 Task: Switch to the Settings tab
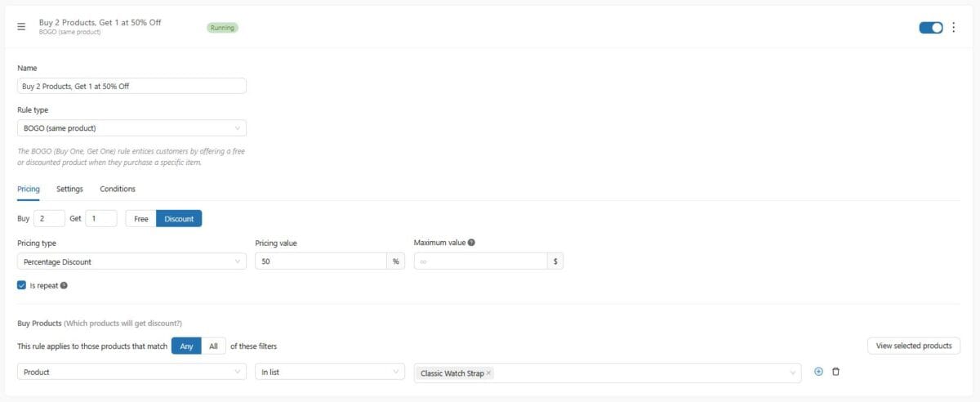point(69,189)
